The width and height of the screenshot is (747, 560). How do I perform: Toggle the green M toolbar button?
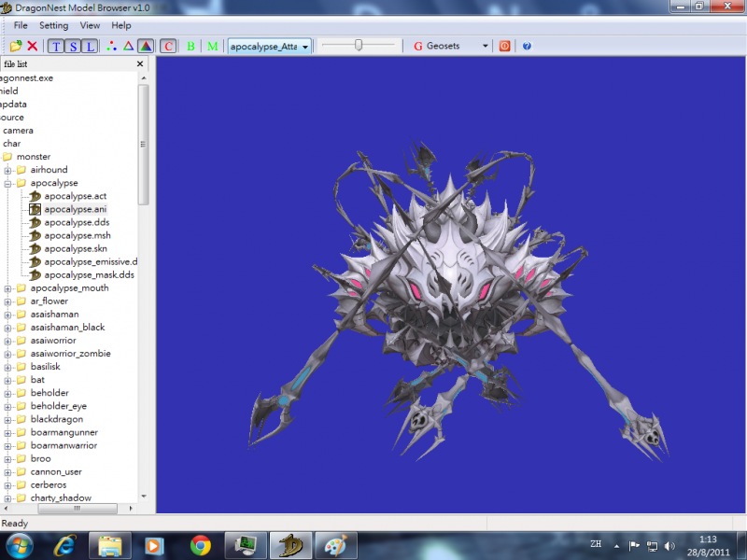click(x=213, y=46)
